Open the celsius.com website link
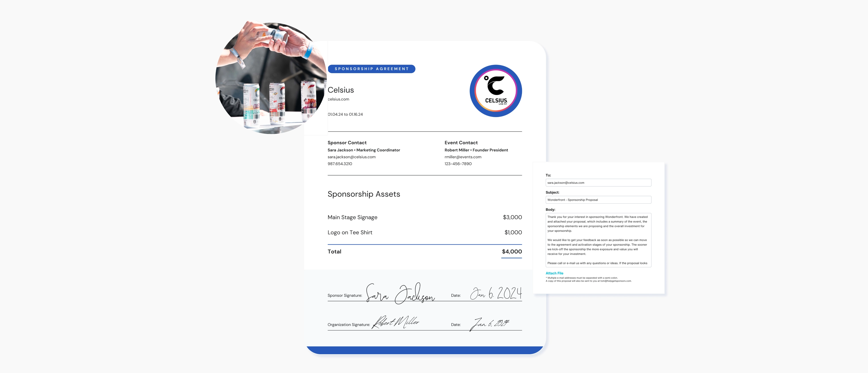 [x=338, y=99]
